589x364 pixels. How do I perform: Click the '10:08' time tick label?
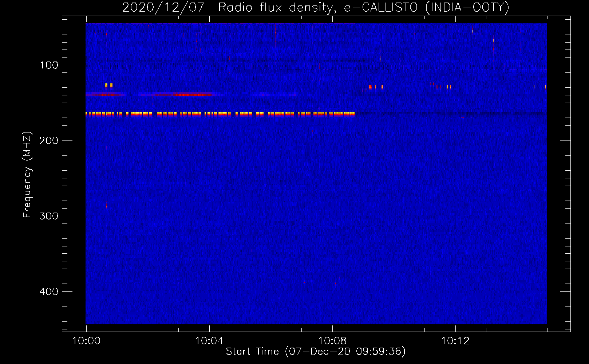(x=332, y=341)
